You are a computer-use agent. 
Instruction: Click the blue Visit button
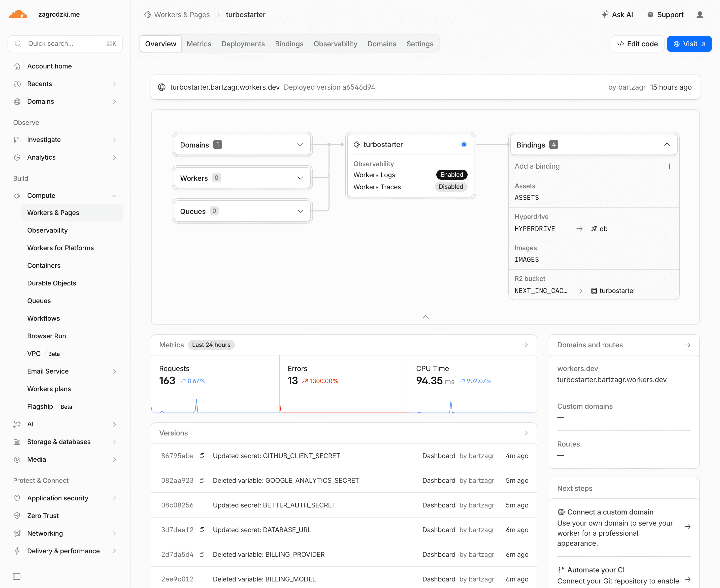689,44
